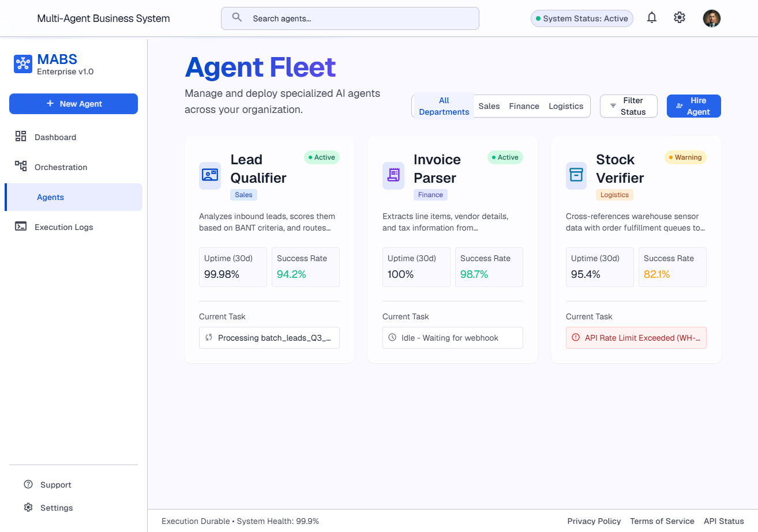Image resolution: width=758 pixels, height=532 pixels.
Task: Click Multi-Agent Business System title
Action: click(103, 18)
